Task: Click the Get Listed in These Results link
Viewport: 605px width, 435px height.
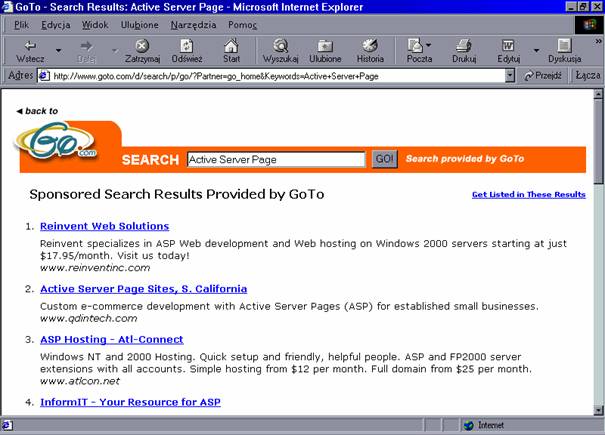Action: tap(528, 194)
